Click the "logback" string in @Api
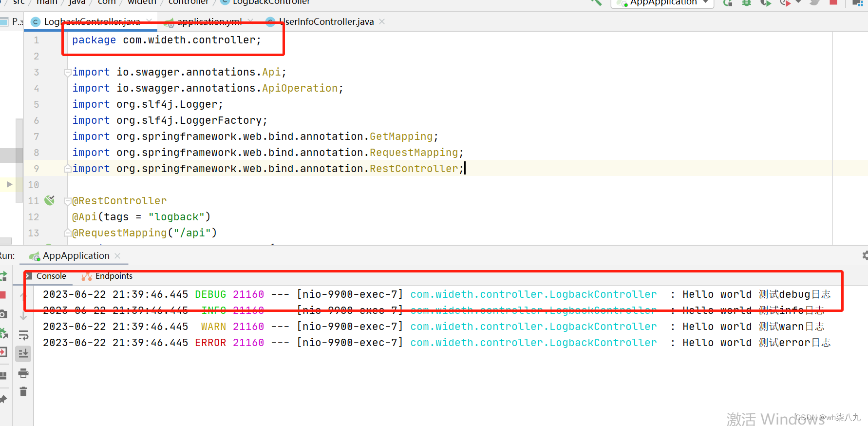 (176, 217)
